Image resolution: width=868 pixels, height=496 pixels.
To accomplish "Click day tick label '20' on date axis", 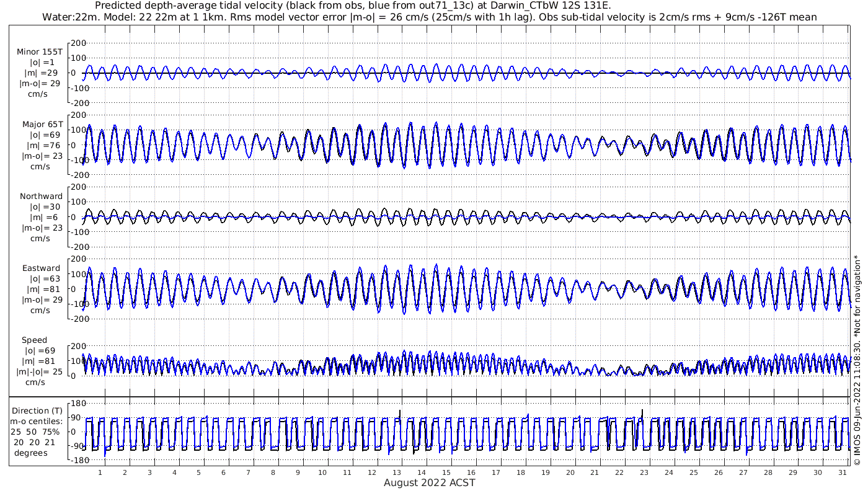I will [x=569, y=472].
